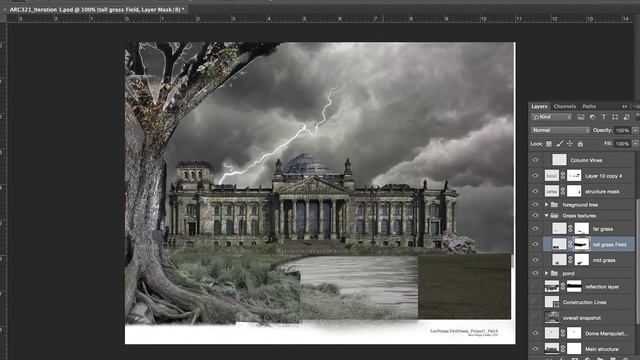The image size is (640, 360).
Task: Click mask link icon on mid grass layer
Action: pyautogui.click(x=571, y=260)
